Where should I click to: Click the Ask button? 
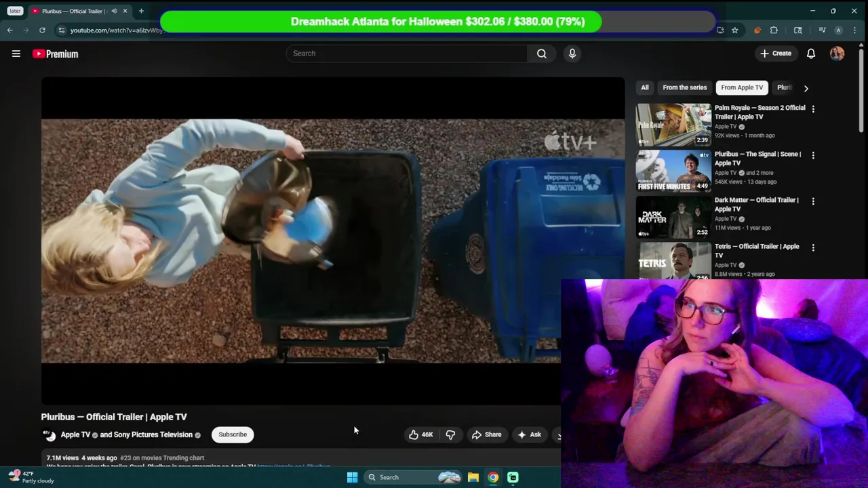pos(529,434)
